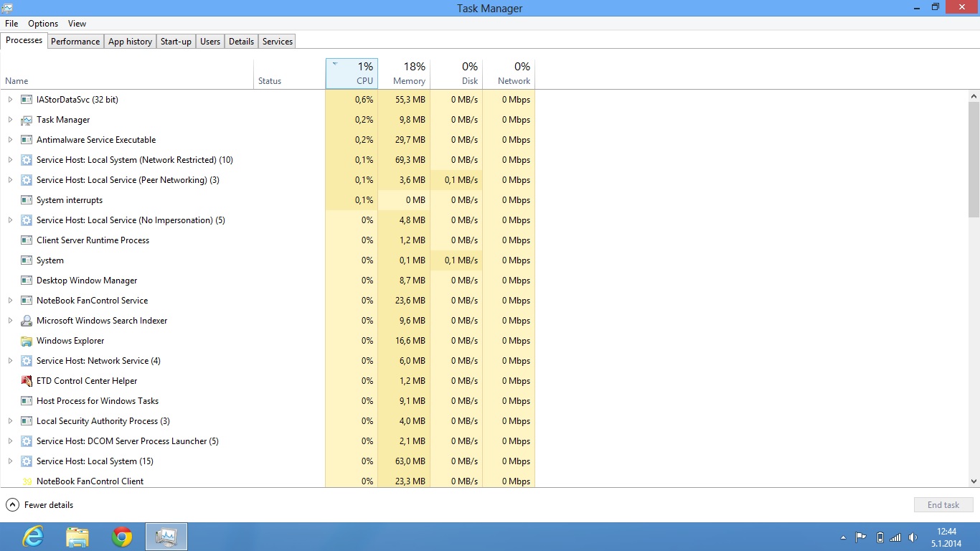This screenshot has width=980, height=551.
Task: Switch to the Services tab
Action: (278, 42)
